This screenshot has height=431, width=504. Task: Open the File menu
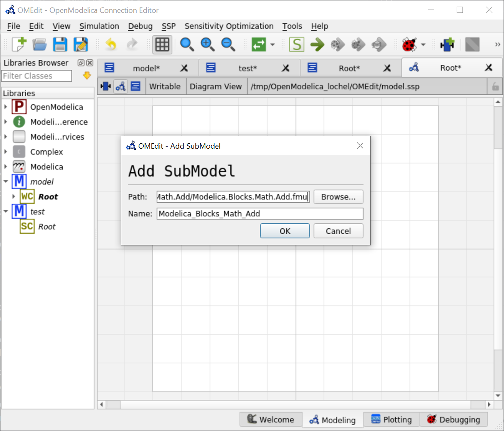(x=14, y=26)
